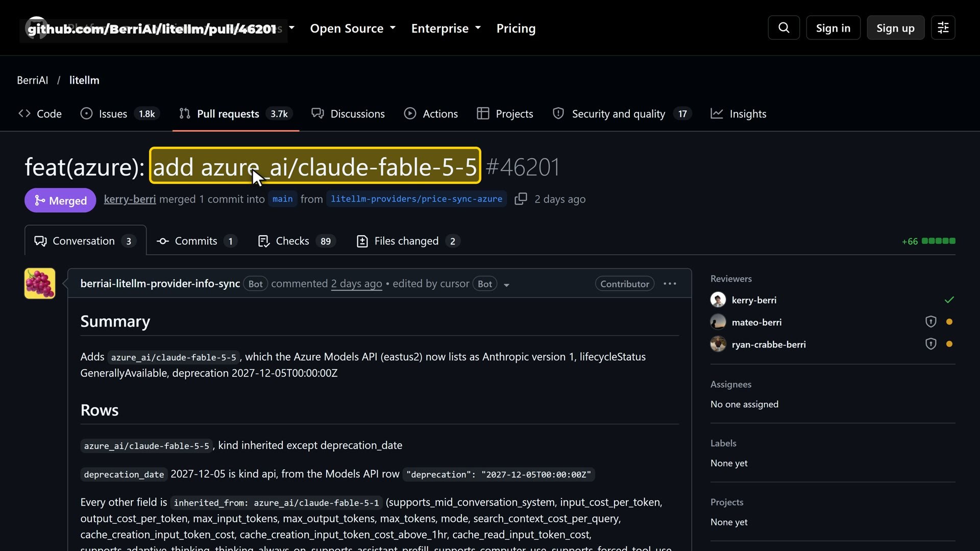Click the litellm-providers/price-sync-azure branch label
Screen dimensions: 980x551
416,199
